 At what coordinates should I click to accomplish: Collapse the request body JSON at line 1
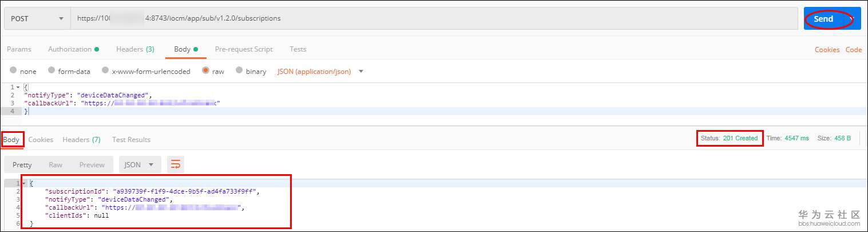click(x=18, y=87)
